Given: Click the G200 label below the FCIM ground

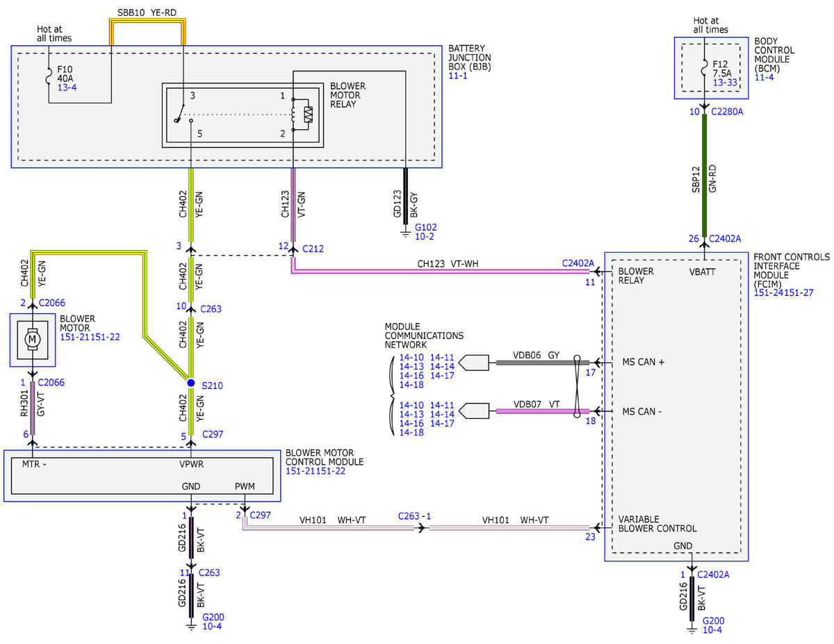Looking at the screenshot, I should coord(714,620).
